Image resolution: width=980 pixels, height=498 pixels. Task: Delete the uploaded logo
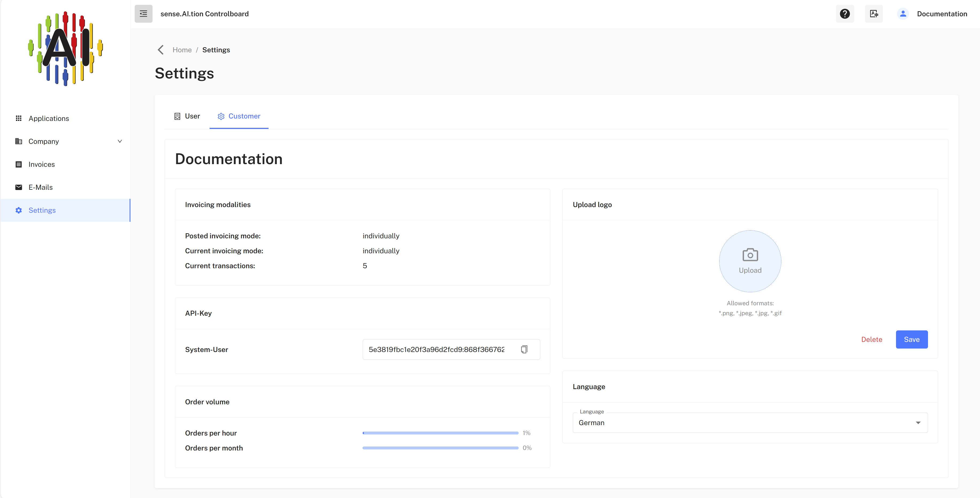pyautogui.click(x=871, y=339)
